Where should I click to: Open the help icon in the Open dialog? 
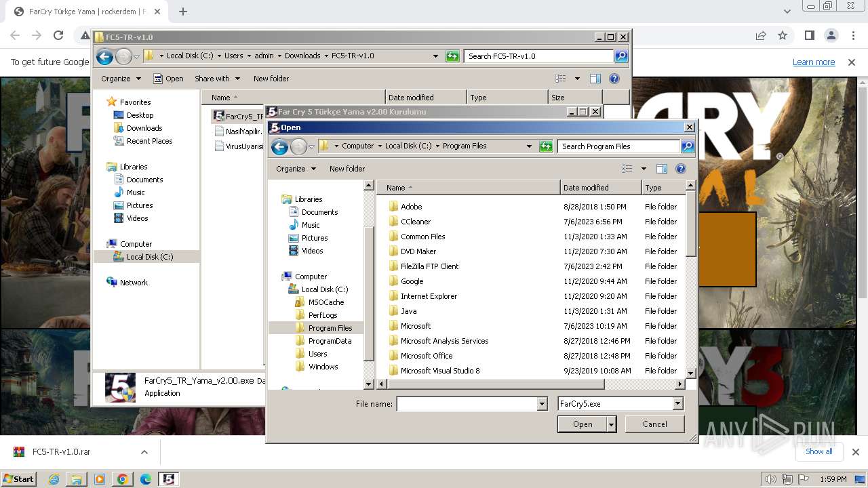pyautogui.click(x=681, y=169)
